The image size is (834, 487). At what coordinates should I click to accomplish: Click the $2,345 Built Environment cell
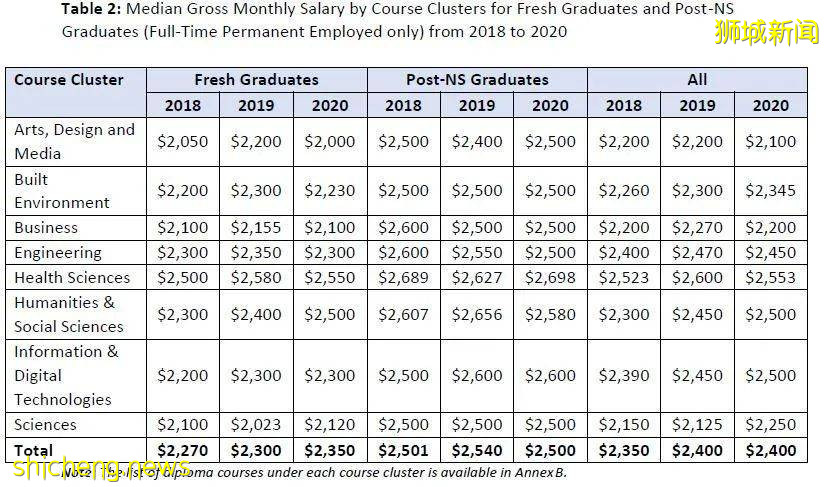click(770, 190)
